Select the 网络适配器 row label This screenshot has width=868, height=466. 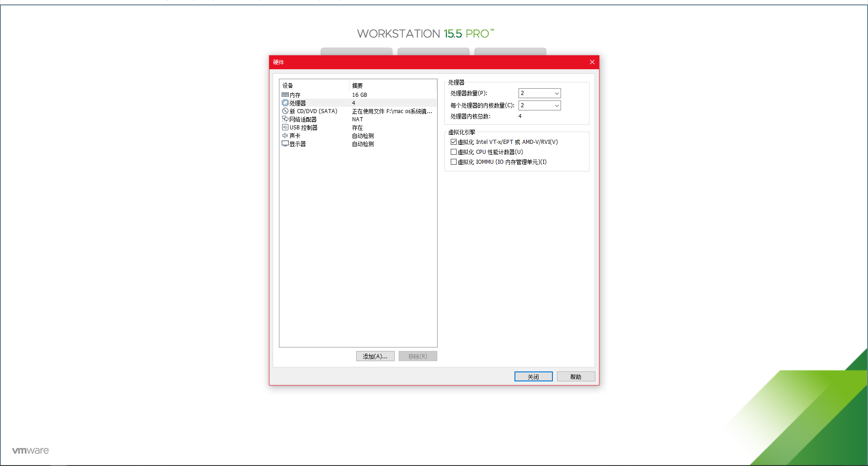coord(303,119)
